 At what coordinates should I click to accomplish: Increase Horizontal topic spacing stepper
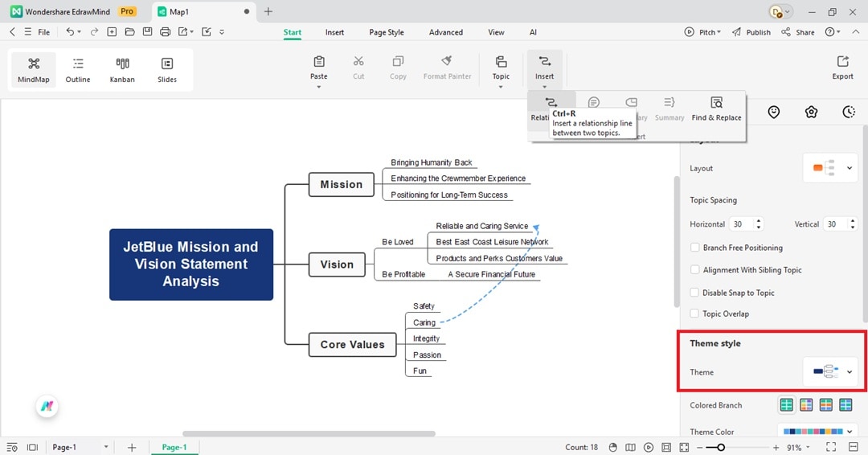click(x=759, y=220)
